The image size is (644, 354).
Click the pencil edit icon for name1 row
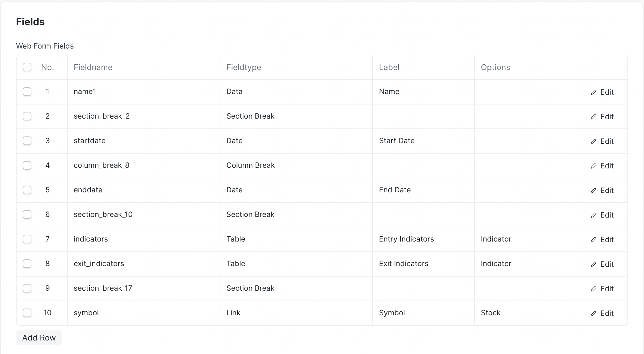point(594,92)
